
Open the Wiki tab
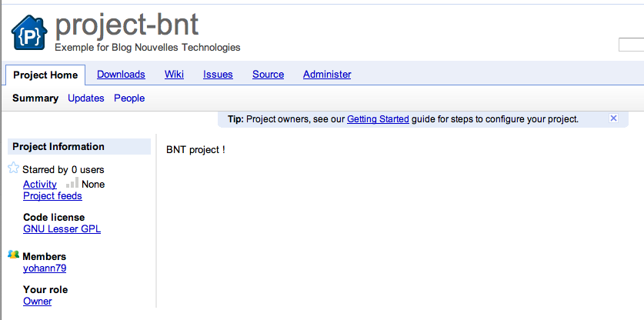[x=174, y=75]
